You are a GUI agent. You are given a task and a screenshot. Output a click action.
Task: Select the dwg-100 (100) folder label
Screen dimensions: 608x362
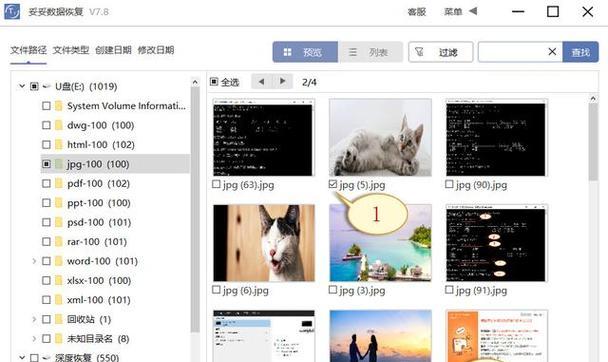point(100,125)
